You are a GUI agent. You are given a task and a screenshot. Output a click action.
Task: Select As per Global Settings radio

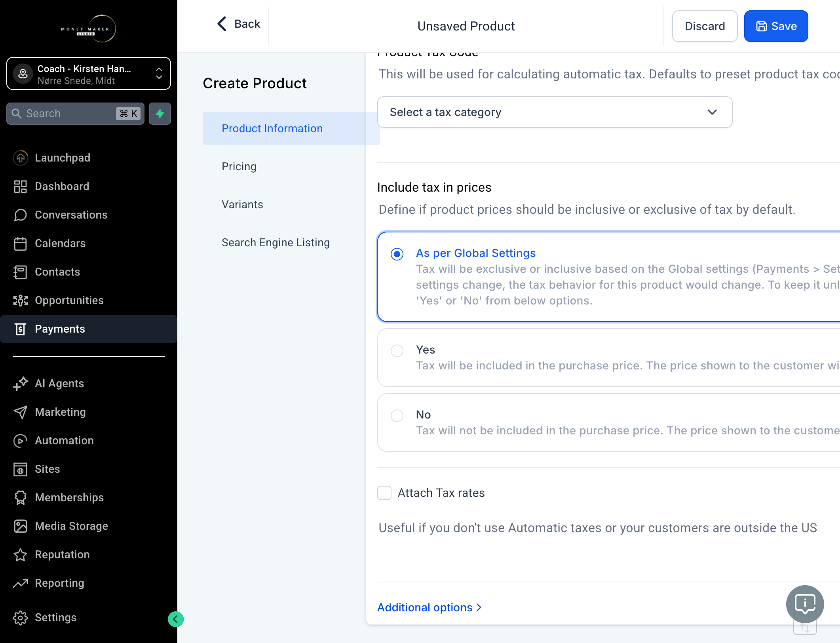(397, 254)
